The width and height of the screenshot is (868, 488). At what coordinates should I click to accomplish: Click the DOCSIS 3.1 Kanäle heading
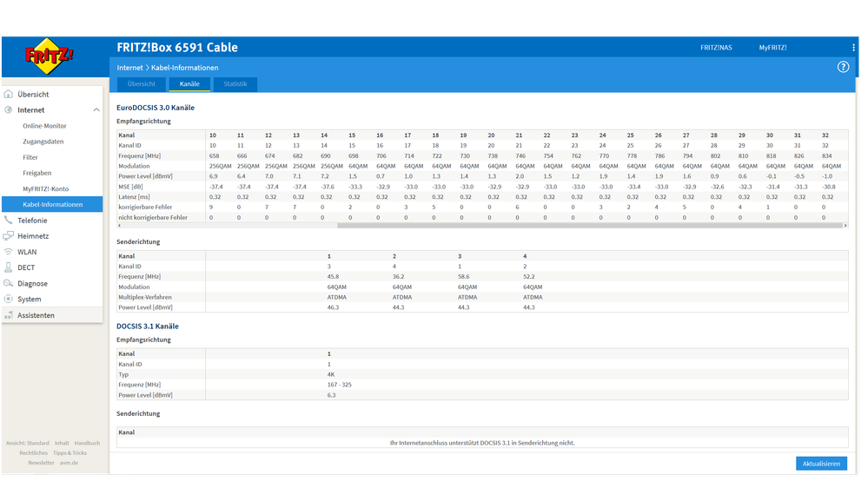click(148, 326)
